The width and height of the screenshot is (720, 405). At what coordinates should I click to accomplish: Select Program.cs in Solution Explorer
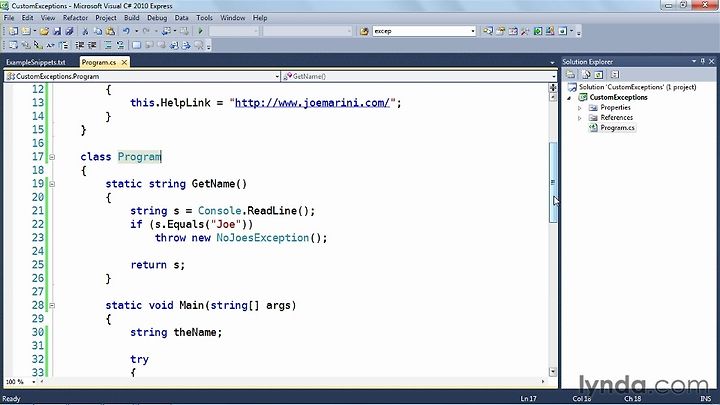coord(617,128)
